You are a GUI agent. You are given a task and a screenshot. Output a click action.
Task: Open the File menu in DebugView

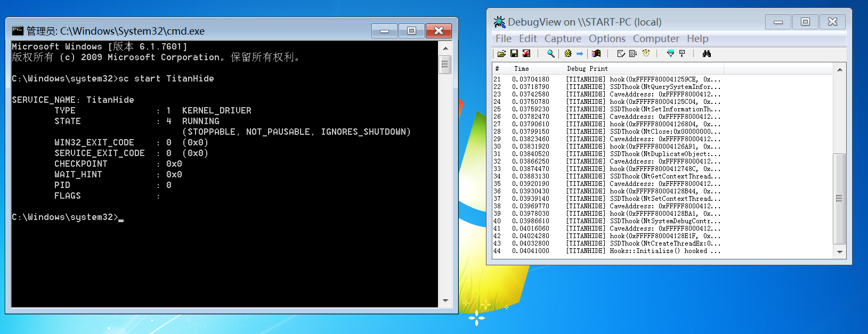[504, 38]
